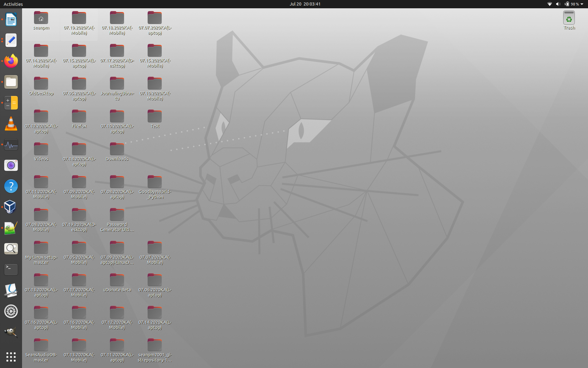
Task: Open the clock showing Jul 20 20:03:41
Action: pos(305,4)
